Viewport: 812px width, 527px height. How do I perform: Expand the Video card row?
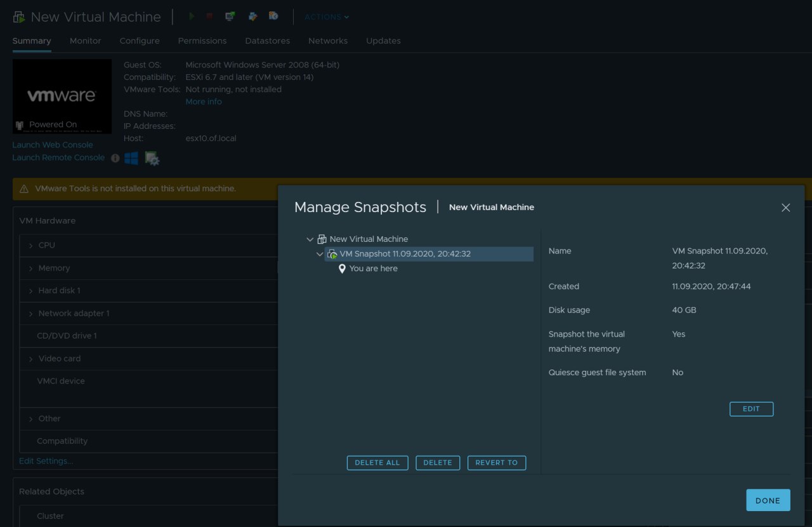click(x=30, y=359)
